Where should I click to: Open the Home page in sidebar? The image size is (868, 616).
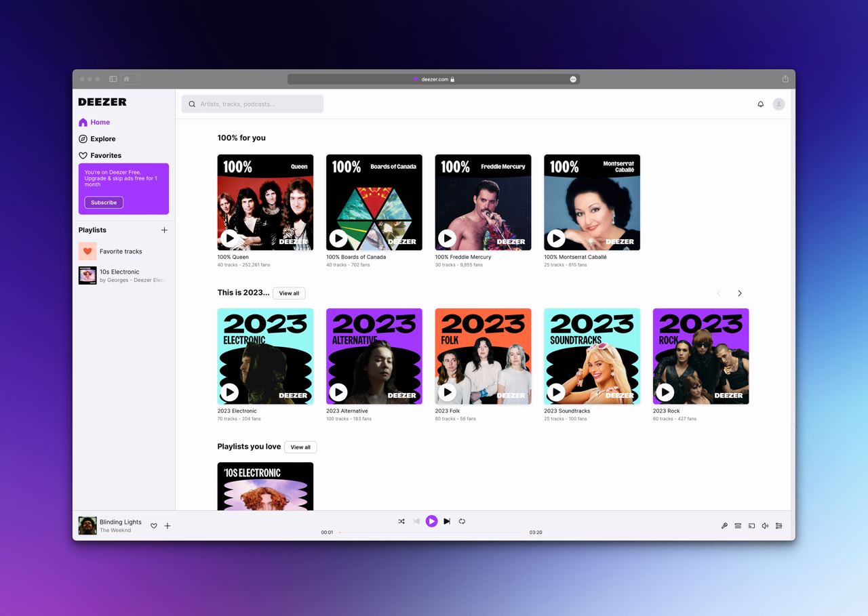(94, 122)
